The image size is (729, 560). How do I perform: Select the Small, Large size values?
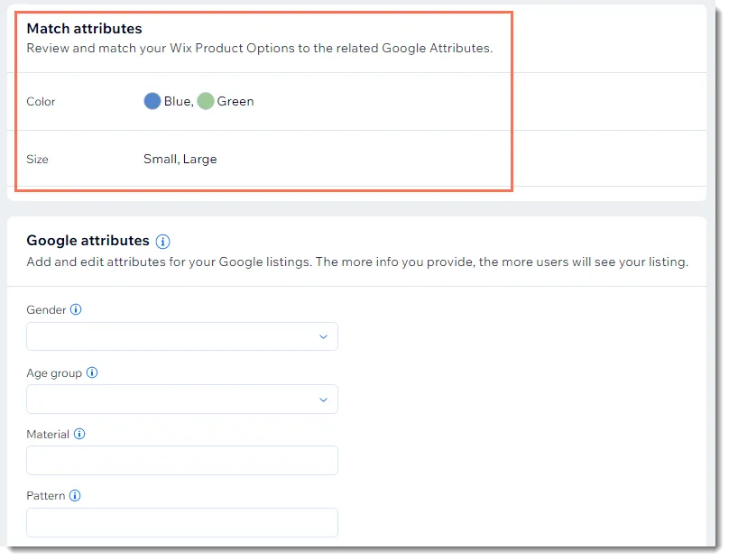tap(180, 160)
